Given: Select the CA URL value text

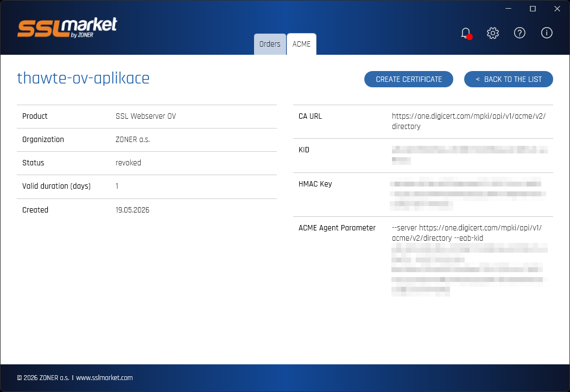Looking at the screenshot, I should [468, 121].
